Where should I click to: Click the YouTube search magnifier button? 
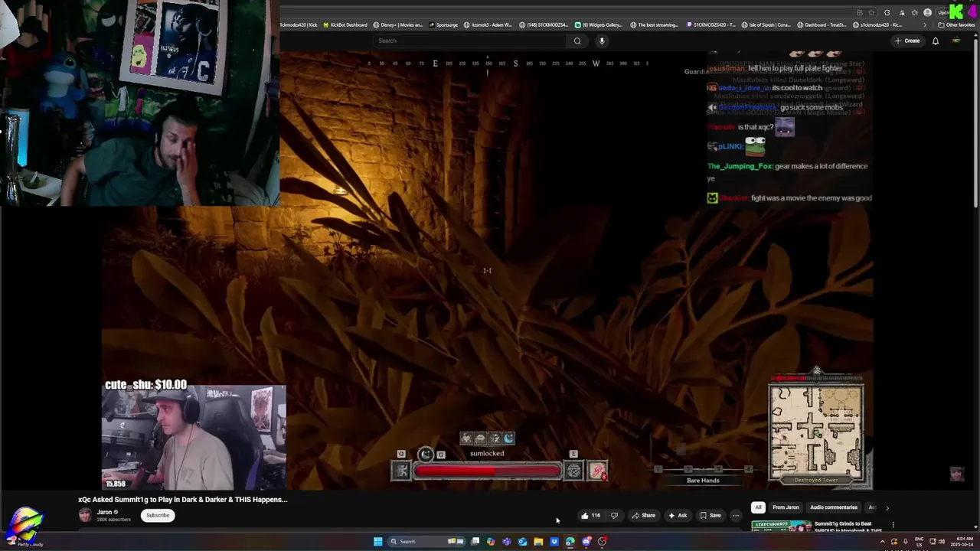click(577, 41)
